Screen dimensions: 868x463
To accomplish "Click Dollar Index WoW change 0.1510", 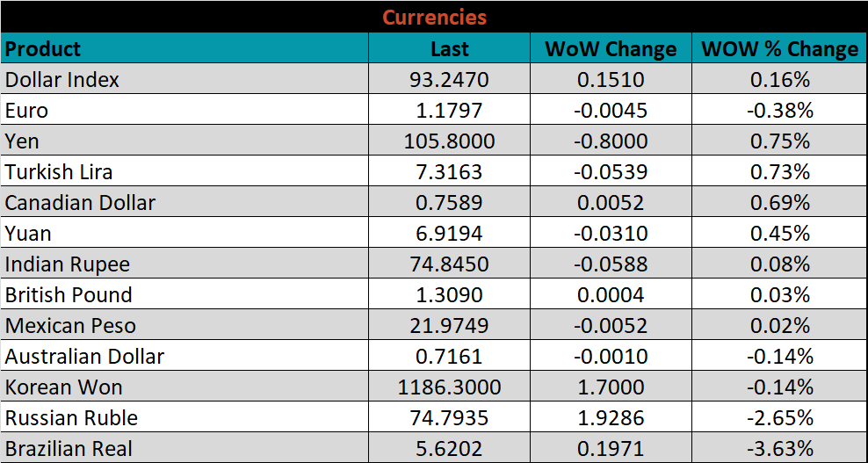I will (x=611, y=80).
